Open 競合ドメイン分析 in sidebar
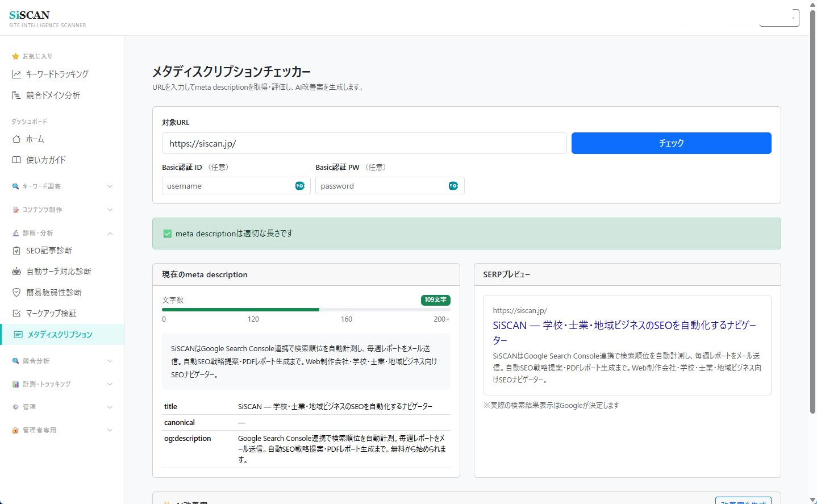 coord(62,95)
